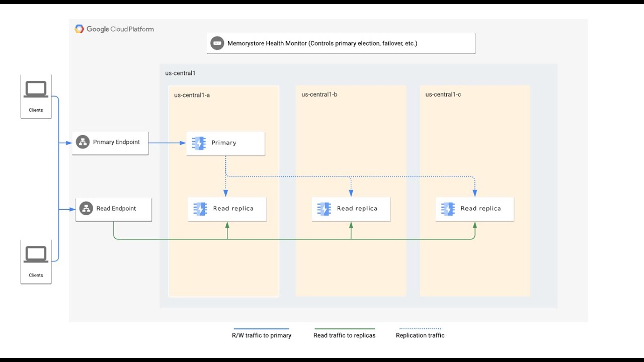Click the R/W traffic to primary legend label
The width and height of the screenshot is (644, 362).
pyautogui.click(x=262, y=335)
